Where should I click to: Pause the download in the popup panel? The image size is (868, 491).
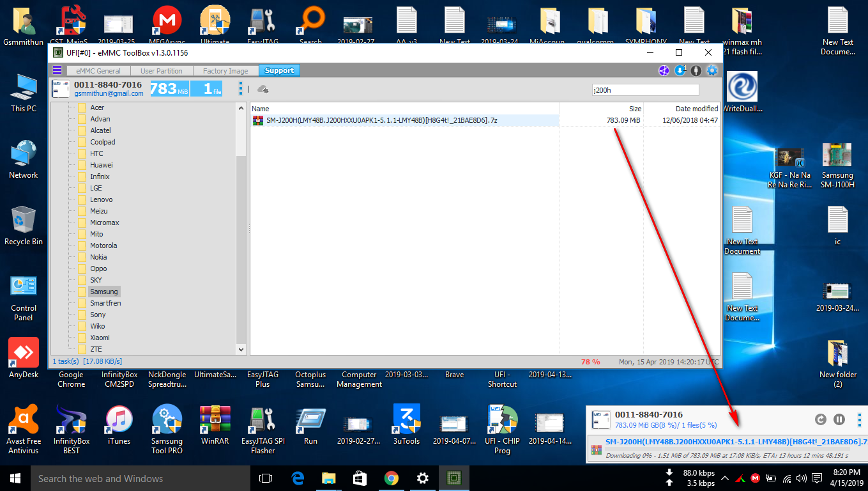tap(839, 419)
